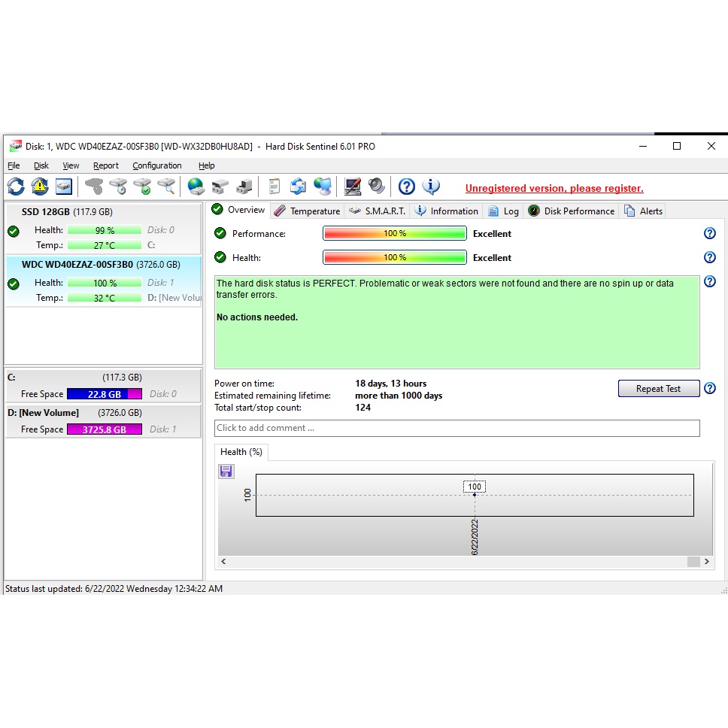Click the blue info bubble toolbar icon
The height and width of the screenshot is (728, 728).
point(431,187)
